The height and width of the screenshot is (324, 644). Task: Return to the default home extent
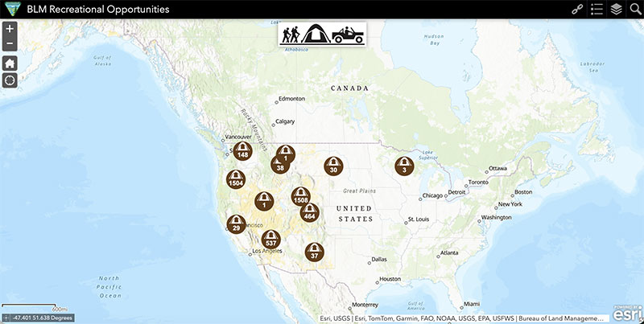pos(10,64)
